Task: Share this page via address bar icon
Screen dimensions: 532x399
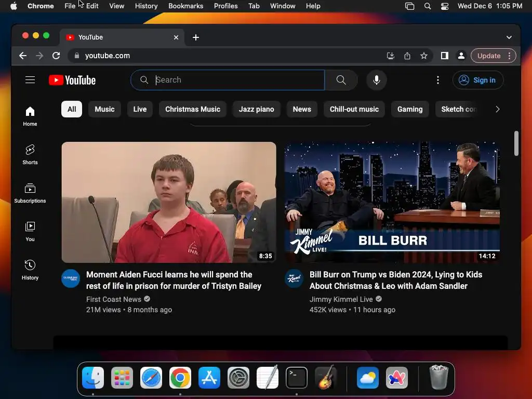Action: pyautogui.click(x=407, y=56)
